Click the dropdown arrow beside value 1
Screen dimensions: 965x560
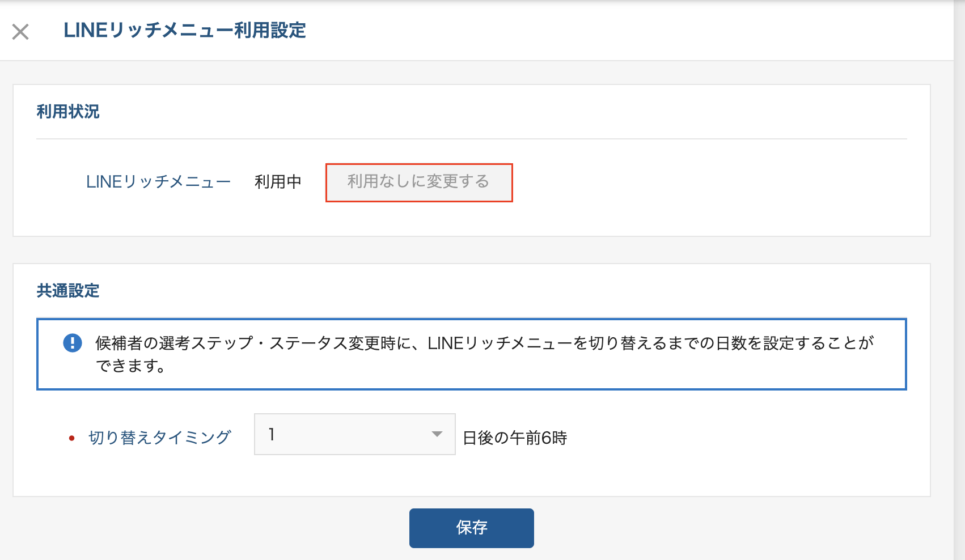point(437,434)
